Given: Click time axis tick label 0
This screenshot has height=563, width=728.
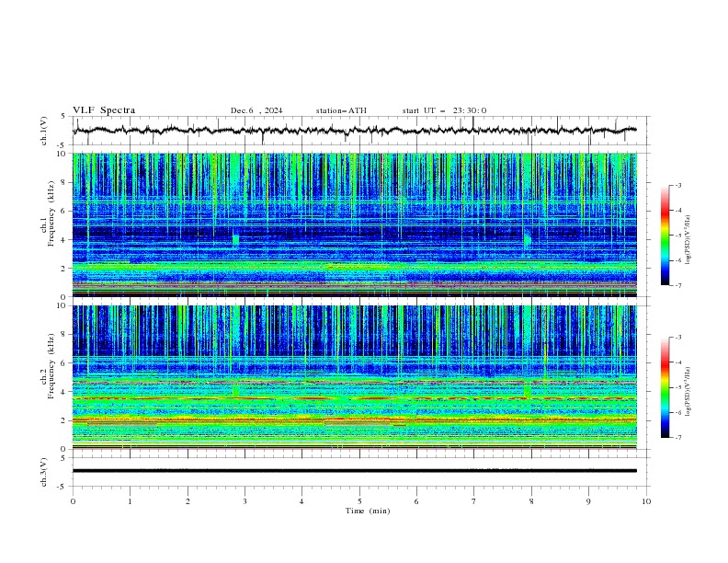Looking at the screenshot, I should (73, 501).
